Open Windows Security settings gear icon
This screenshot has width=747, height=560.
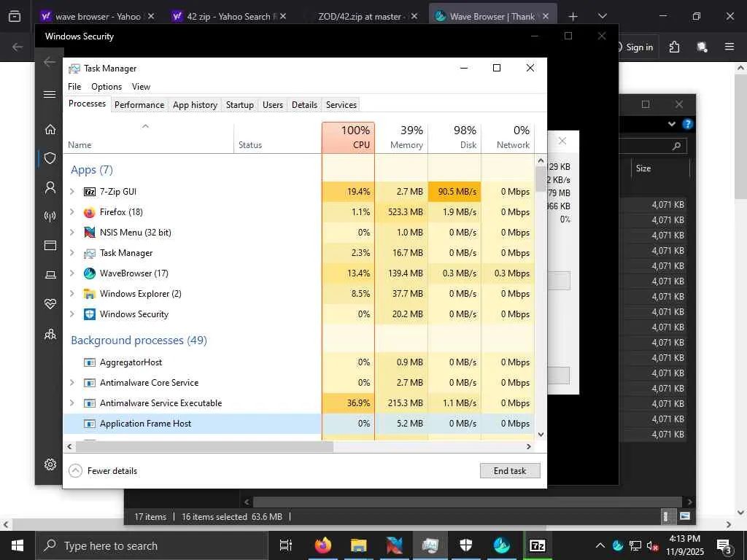(50, 464)
